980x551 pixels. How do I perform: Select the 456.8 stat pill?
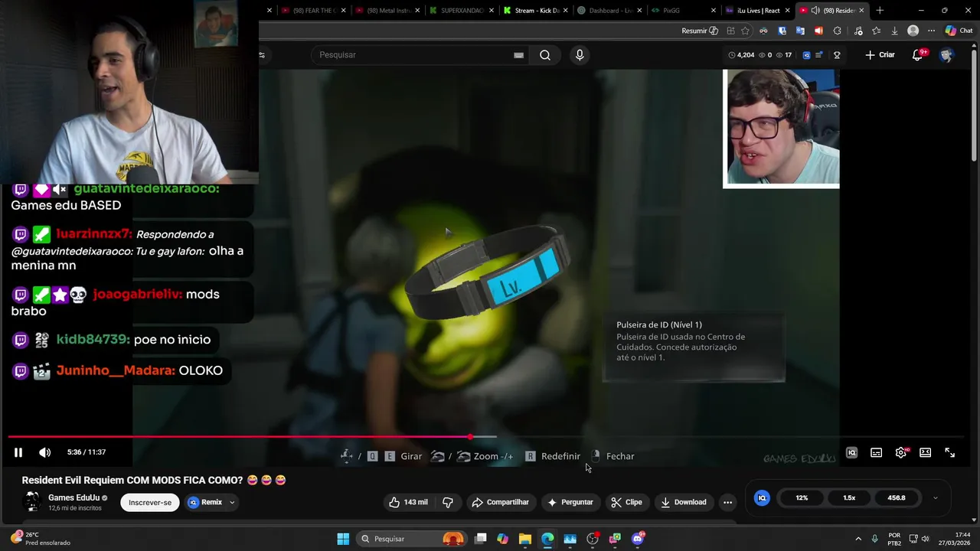(897, 497)
